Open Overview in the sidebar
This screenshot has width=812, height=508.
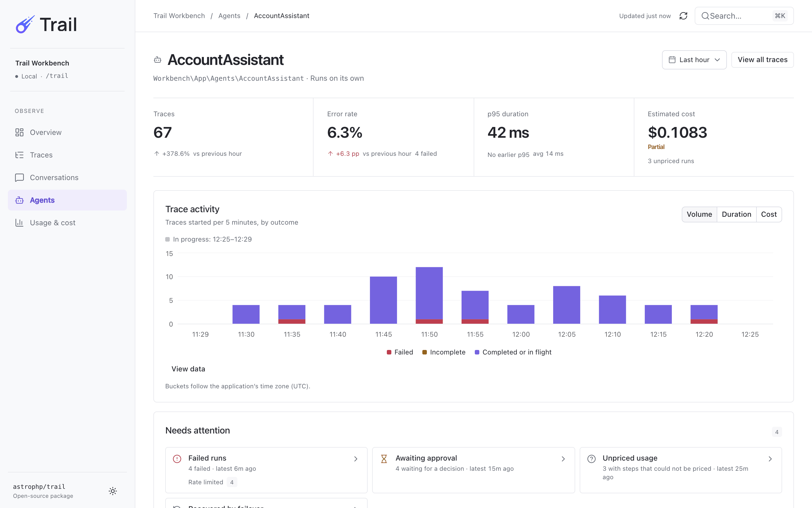67,132
